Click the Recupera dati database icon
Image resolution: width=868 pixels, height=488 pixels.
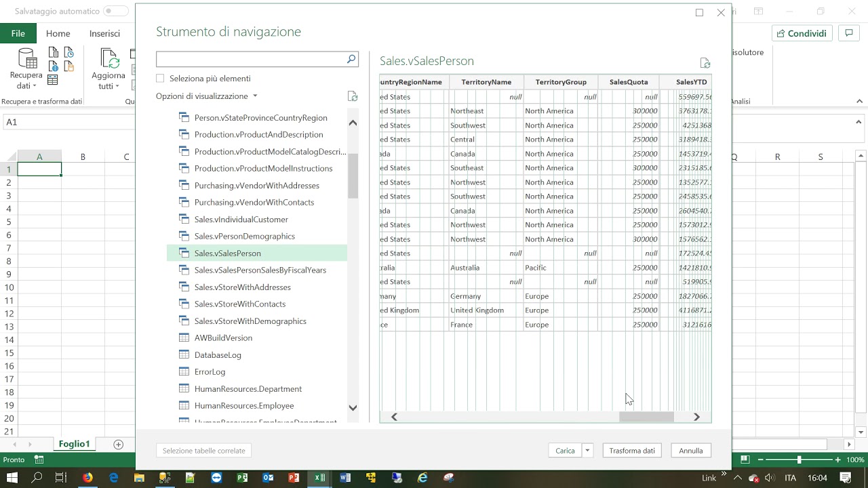click(27, 58)
